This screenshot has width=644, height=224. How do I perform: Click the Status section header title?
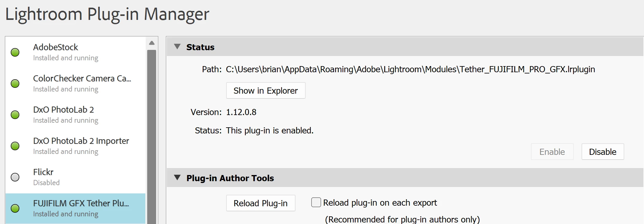click(200, 47)
